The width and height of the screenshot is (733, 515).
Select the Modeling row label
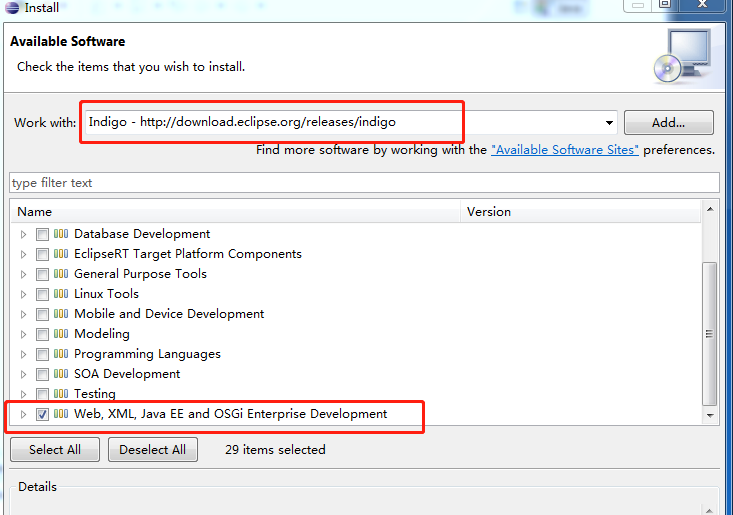(102, 334)
